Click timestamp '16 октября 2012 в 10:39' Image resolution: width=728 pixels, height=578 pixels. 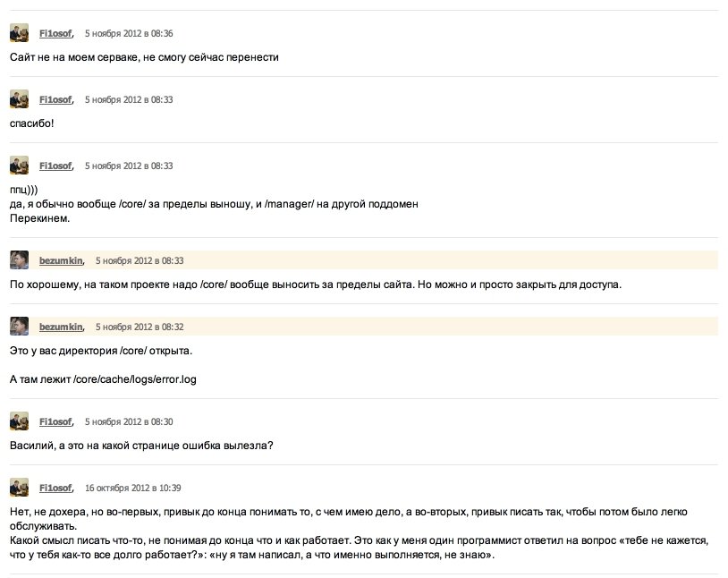point(132,488)
